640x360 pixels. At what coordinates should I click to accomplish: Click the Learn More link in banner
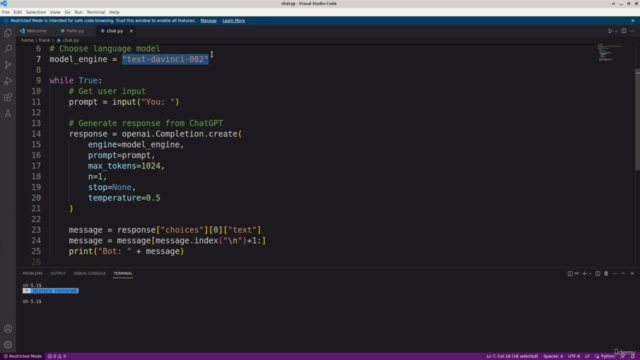[233, 20]
